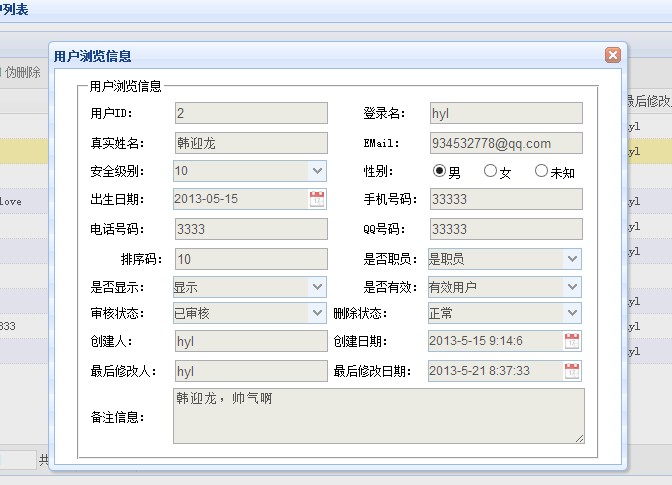Click the 用户浏览信息 dialog title bar text

[93, 56]
